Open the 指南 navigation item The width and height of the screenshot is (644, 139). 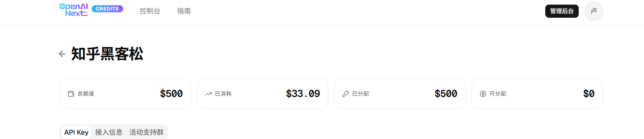tap(184, 11)
